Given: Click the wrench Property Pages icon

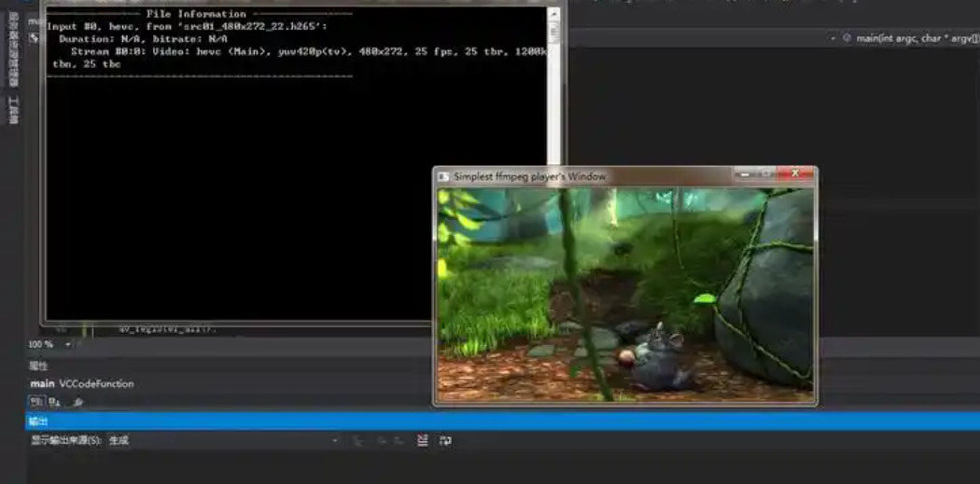Looking at the screenshot, I should [x=77, y=403].
